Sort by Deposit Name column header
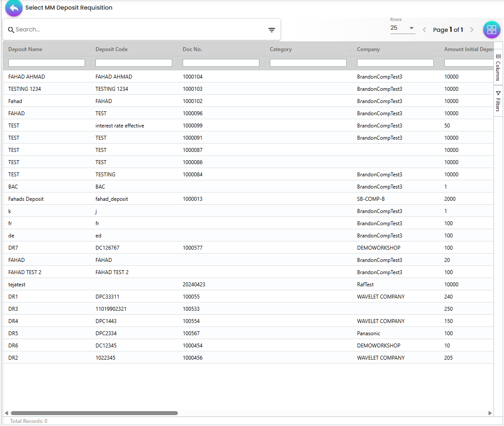The image size is (504, 426). [25, 49]
